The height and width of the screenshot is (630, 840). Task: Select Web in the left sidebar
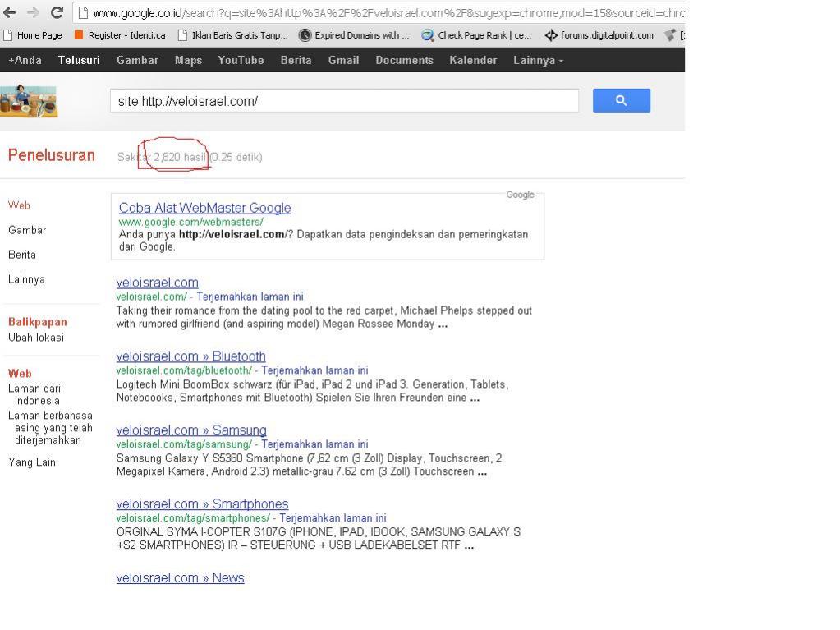(x=19, y=205)
